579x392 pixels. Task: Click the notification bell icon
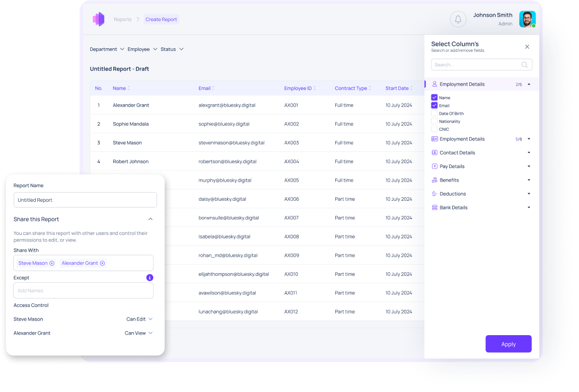(x=458, y=20)
